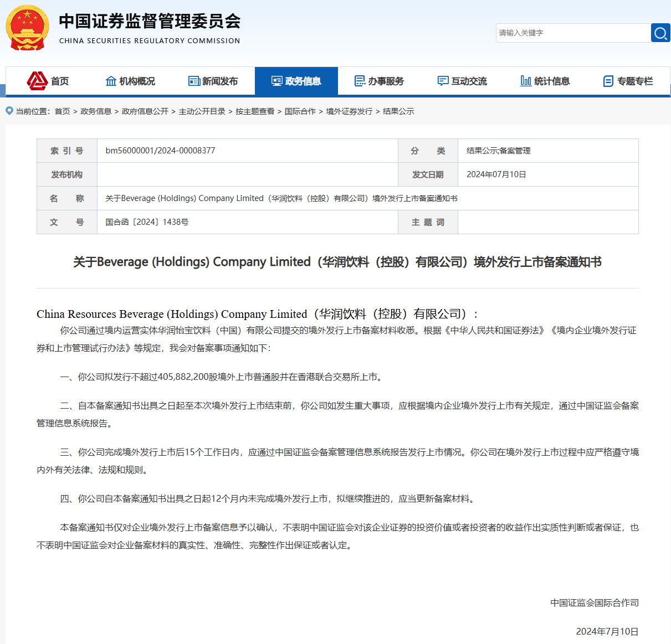Click the 政务信息 monitor icon

[276, 81]
